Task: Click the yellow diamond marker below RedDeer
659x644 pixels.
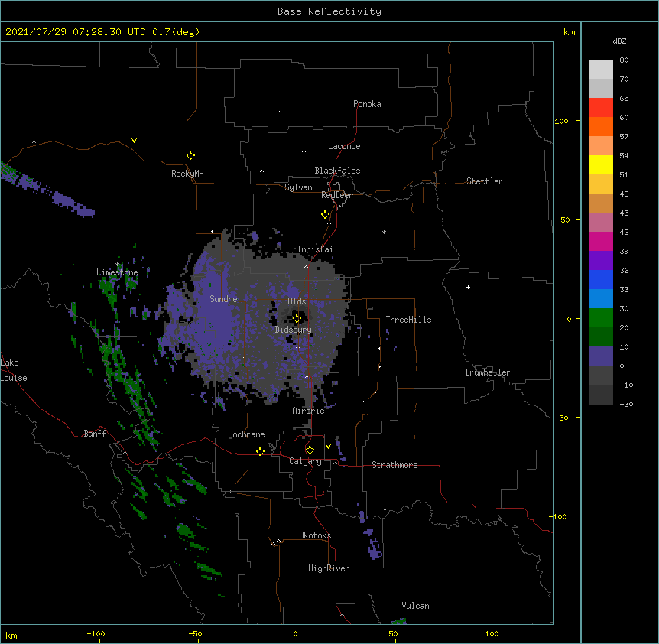Action: pyautogui.click(x=325, y=215)
